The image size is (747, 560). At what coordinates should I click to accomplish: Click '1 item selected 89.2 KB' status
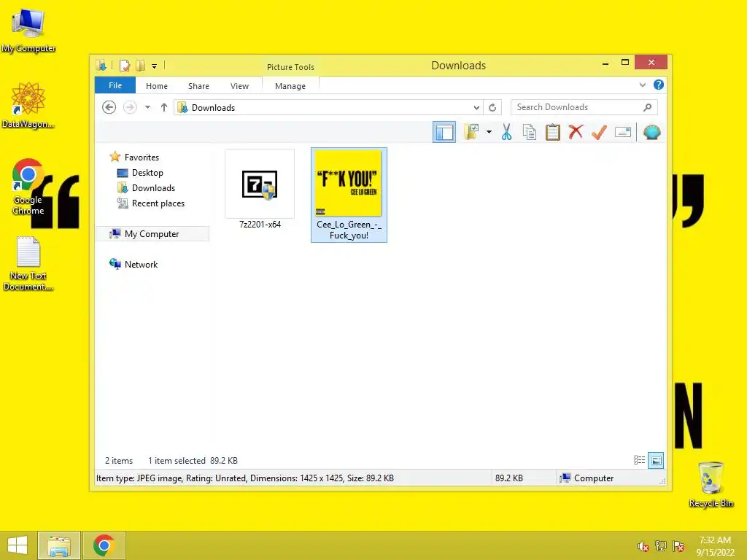(193, 461)
